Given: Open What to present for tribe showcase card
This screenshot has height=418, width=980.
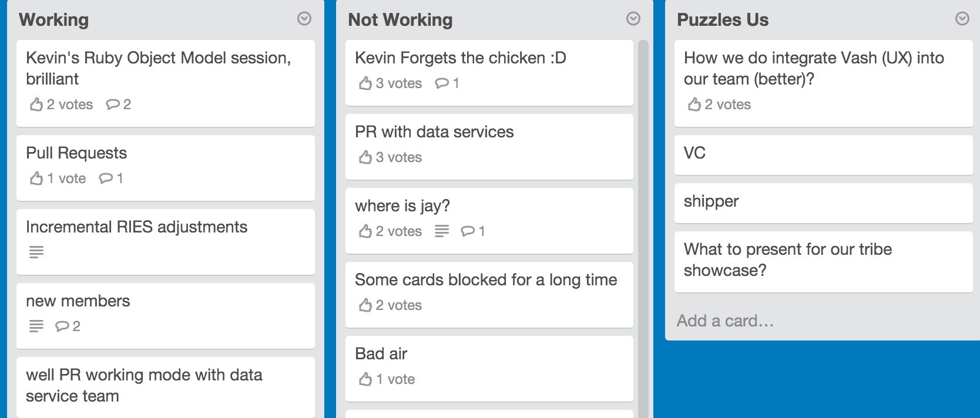Looking at the screenshot, I should point(824,262).
